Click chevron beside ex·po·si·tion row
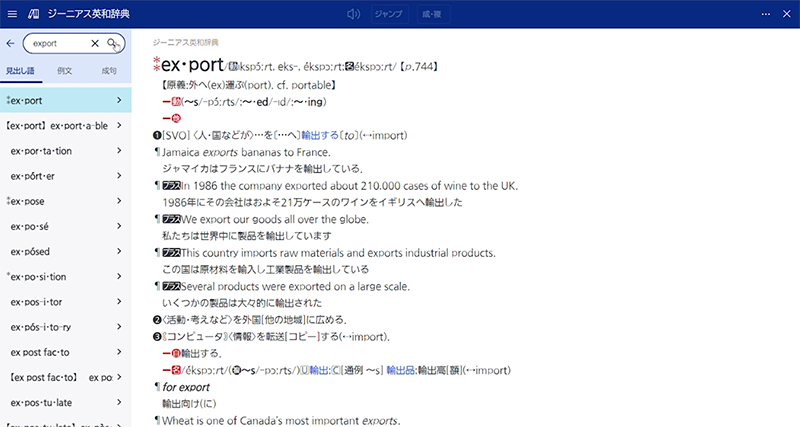 [119, 277]
